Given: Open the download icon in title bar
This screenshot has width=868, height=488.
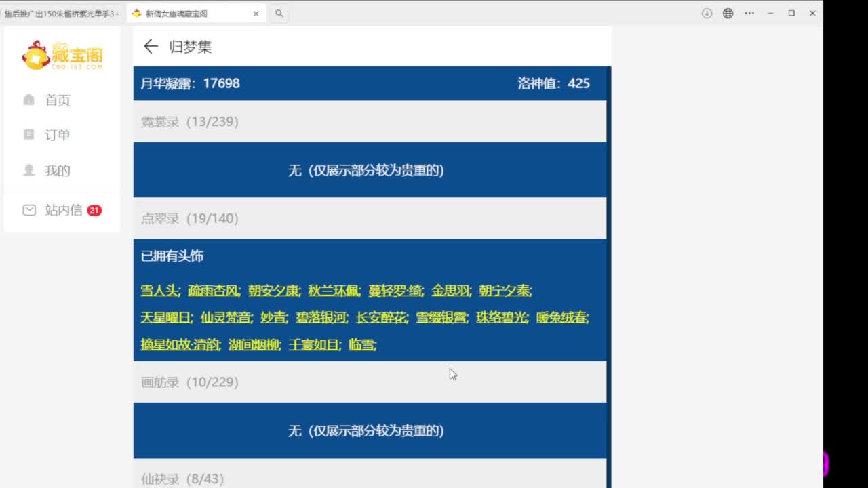Looking at the screenshot, I should tap(707, 13).
